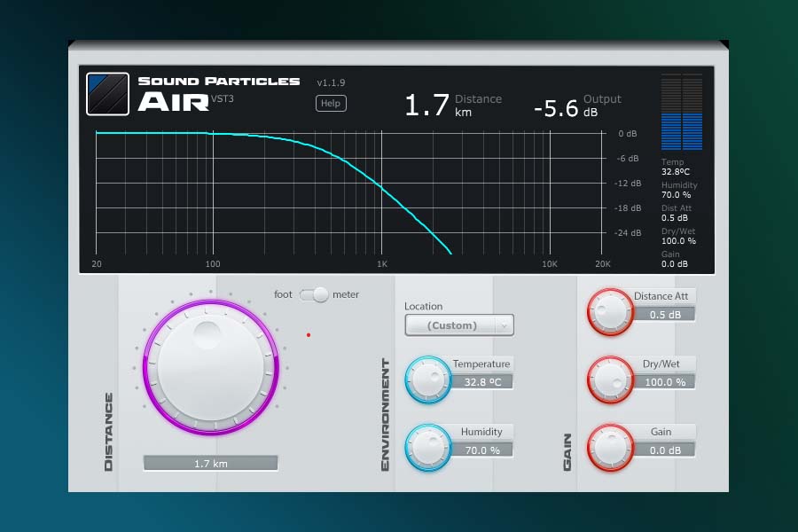Click the 'foot' unit label
The width and height of the screenshot is (798, 532).
[283, 294]
